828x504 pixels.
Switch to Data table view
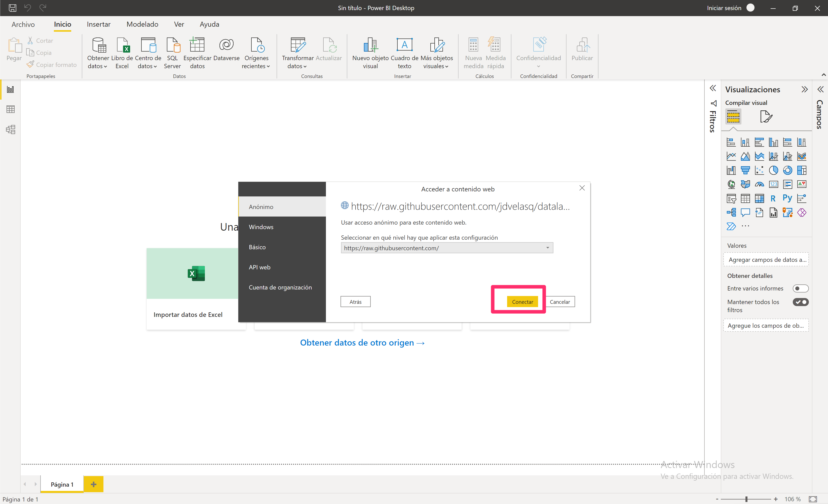coord(10,109)
